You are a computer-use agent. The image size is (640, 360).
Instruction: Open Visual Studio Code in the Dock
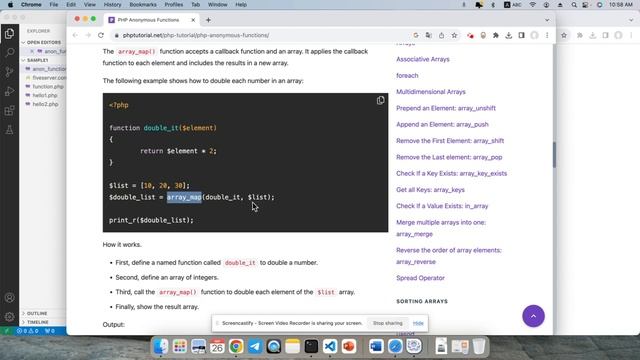[x=330, y=347]
